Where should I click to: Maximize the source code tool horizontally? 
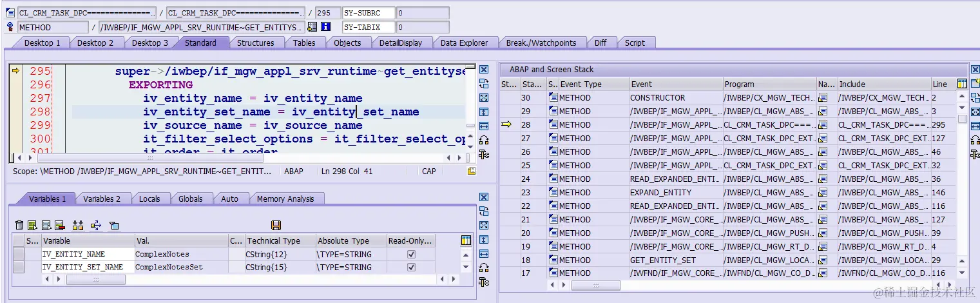pos(484,126)
